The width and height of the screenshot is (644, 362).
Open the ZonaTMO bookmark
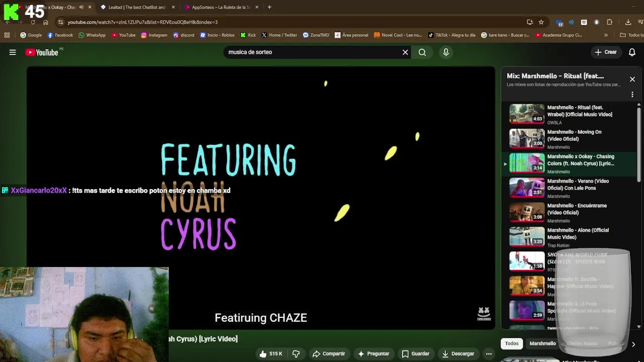(316, 35)
